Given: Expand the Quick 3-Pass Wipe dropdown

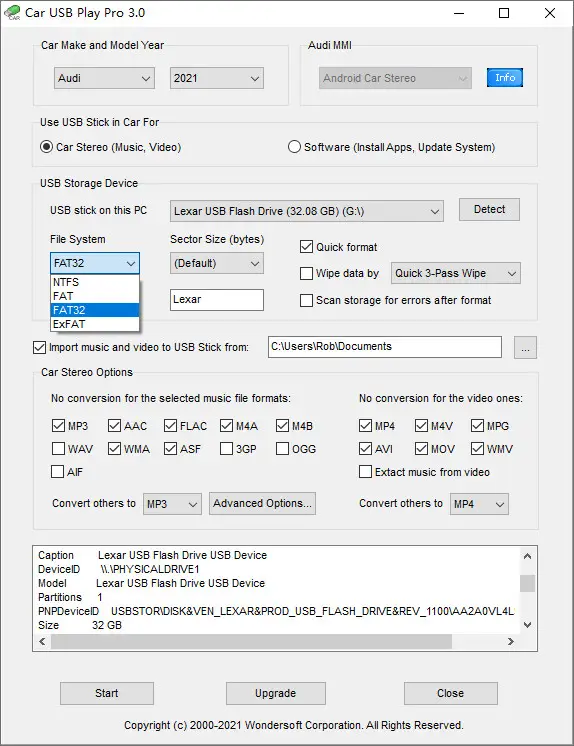Looking at the screenshot, I should point(455,274).
